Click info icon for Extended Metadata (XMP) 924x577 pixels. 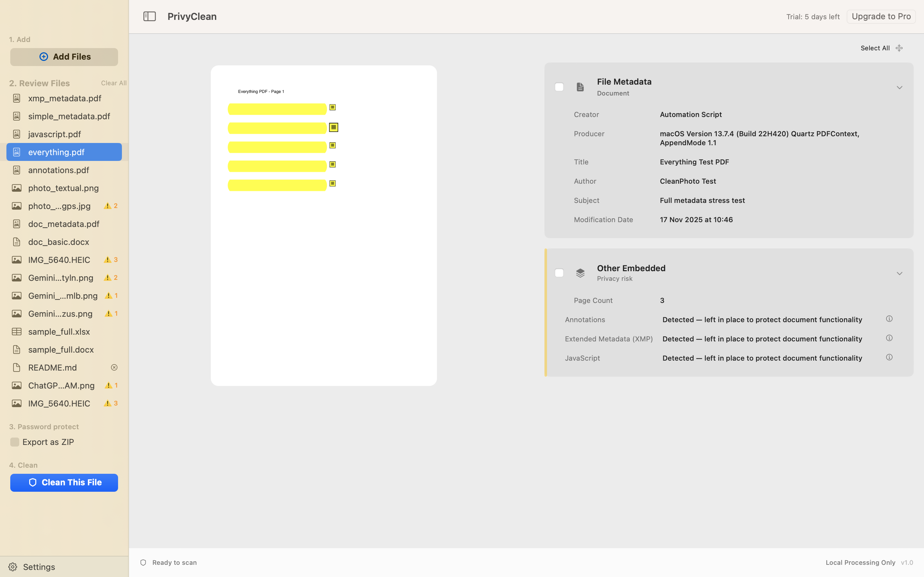(889, 338)
